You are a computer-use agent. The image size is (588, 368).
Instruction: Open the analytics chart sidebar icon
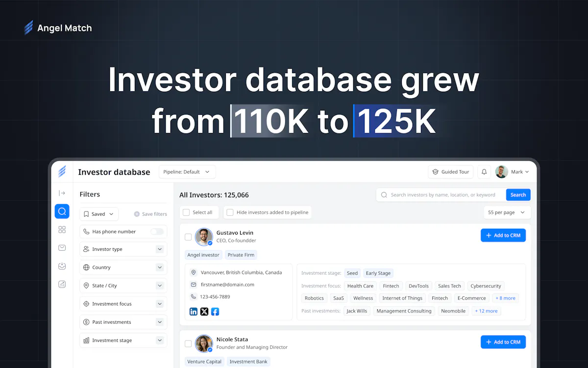click(x=62, y=284)
